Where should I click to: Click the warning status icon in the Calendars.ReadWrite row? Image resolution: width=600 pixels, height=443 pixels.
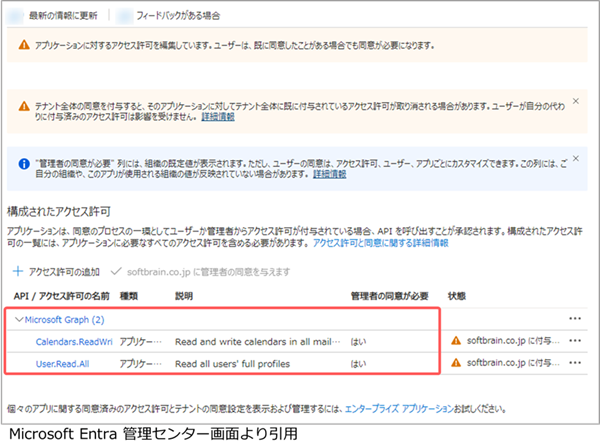458,341
